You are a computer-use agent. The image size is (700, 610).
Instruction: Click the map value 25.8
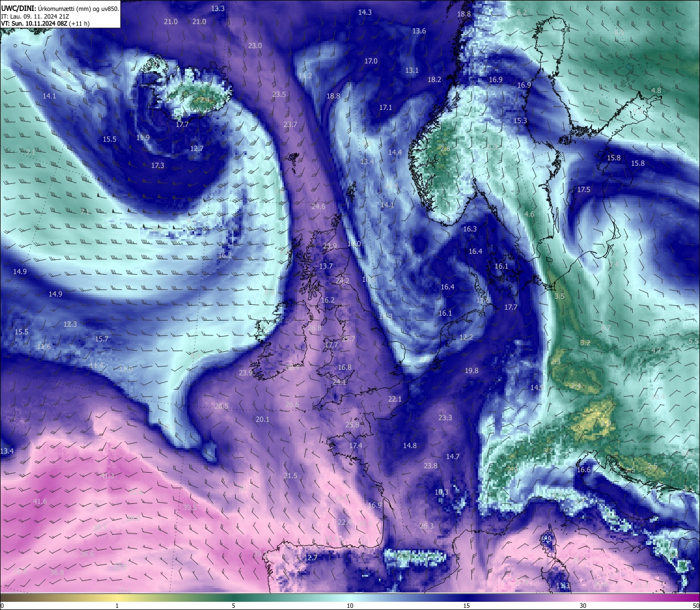coord(353,425)
